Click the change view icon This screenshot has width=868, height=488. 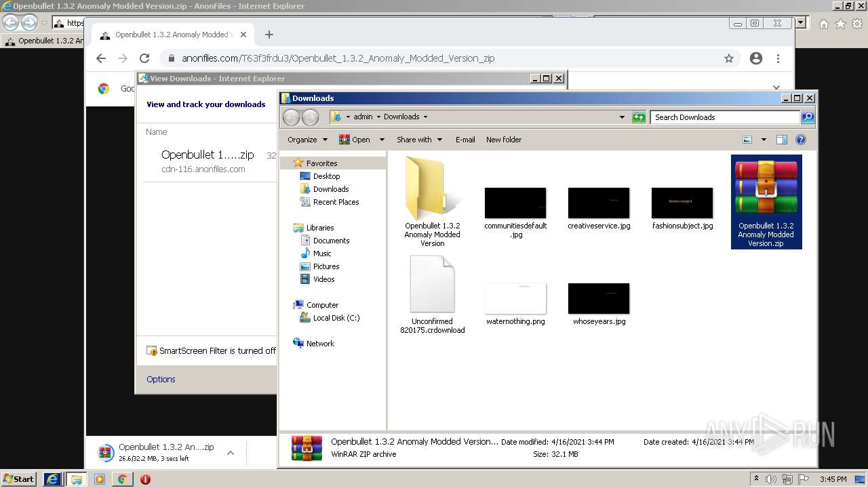click(747, 140)
